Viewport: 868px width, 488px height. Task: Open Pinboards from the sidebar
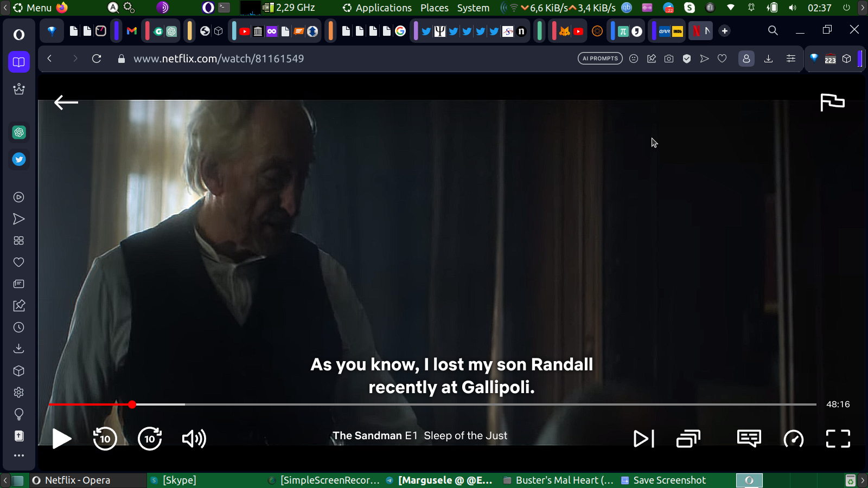coord(19,306)
